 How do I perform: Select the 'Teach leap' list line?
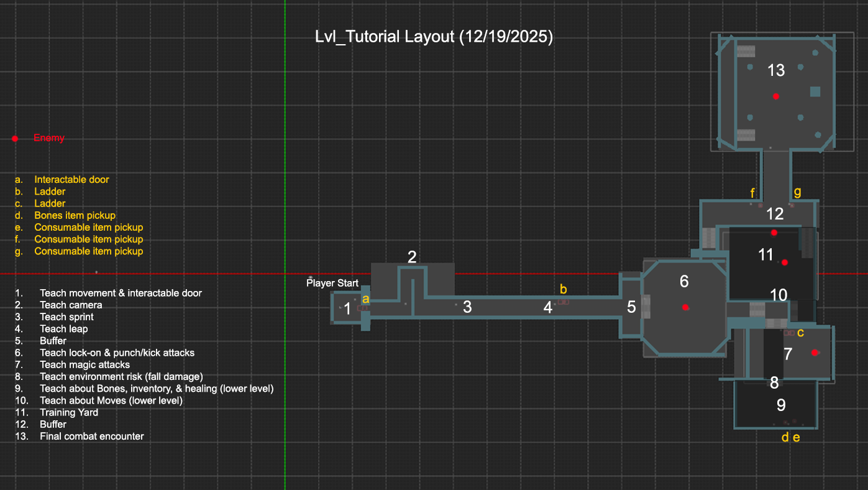(x=52, y=329)
